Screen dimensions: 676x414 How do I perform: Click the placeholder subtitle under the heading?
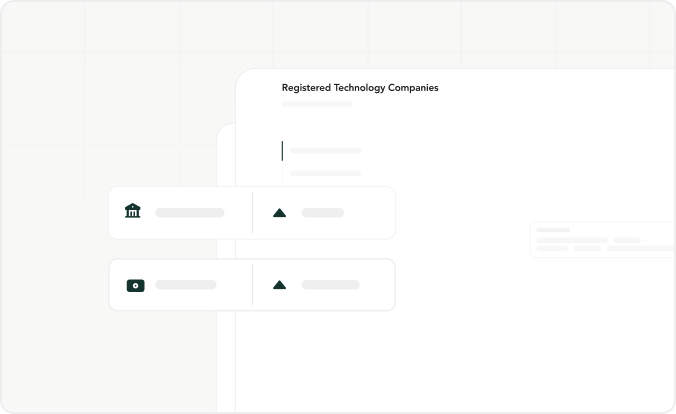pyautogui.click(x=317, y=104)
